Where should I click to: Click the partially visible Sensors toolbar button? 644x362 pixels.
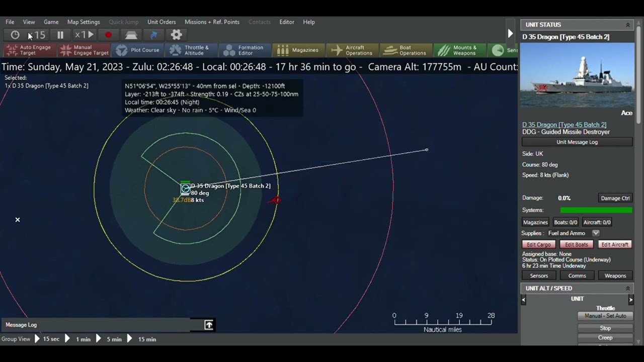coord(503,50)
